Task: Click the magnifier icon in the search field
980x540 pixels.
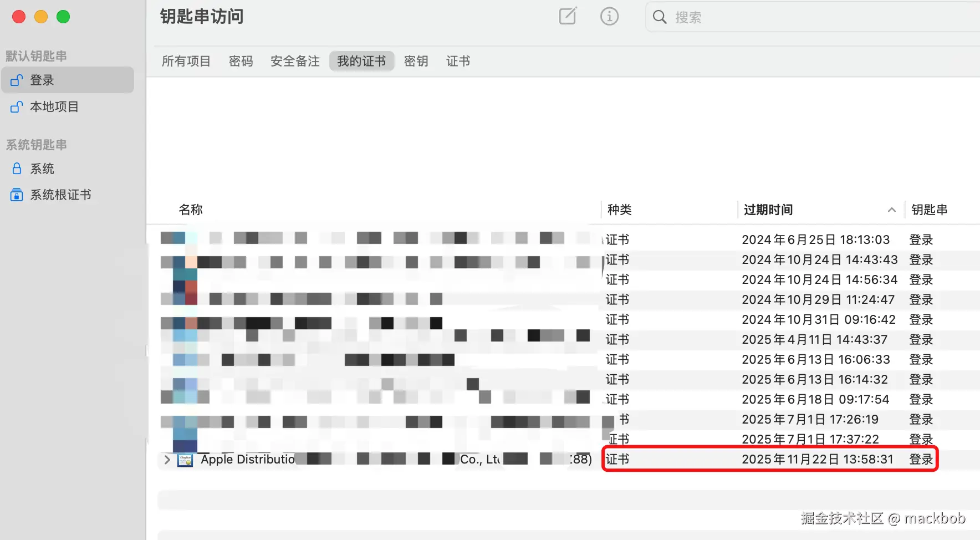Action: (x=660, y=17)
